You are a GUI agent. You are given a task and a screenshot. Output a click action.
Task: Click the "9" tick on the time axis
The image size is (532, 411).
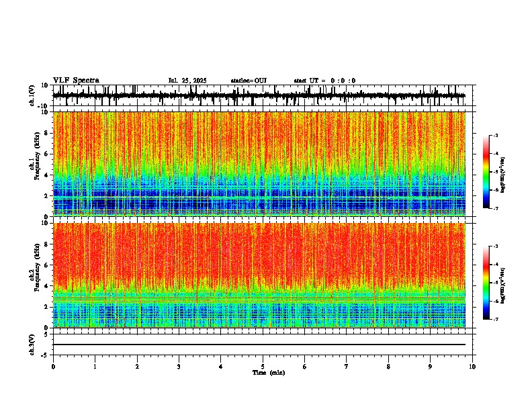(430, 366)
